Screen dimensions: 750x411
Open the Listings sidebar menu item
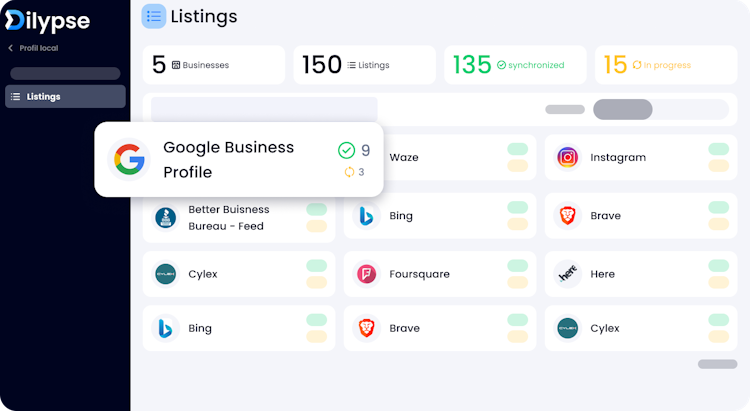(65, 96)
